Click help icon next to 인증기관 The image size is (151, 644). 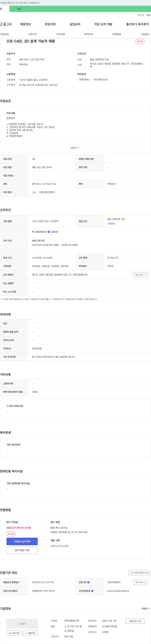tap(89, 582)
